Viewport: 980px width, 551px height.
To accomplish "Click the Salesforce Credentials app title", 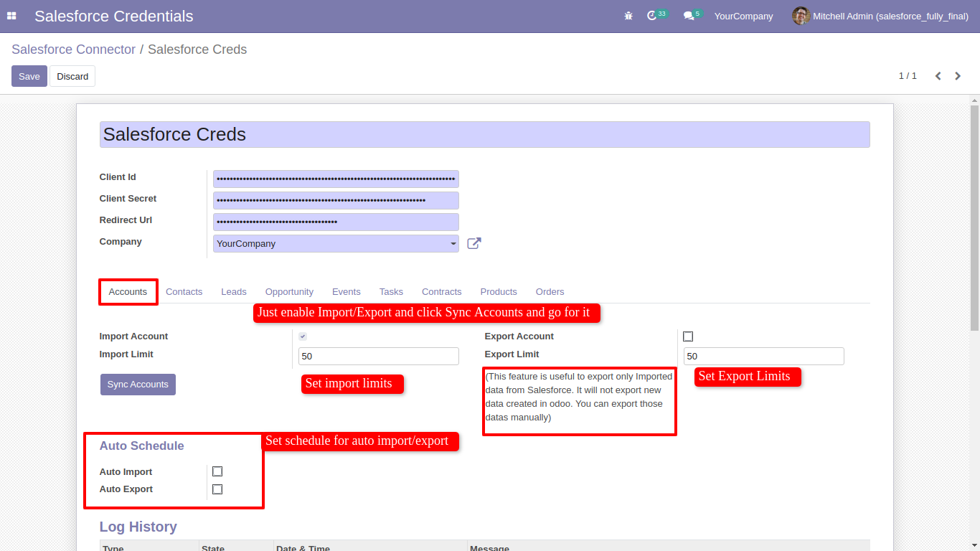I will [114, 16].
